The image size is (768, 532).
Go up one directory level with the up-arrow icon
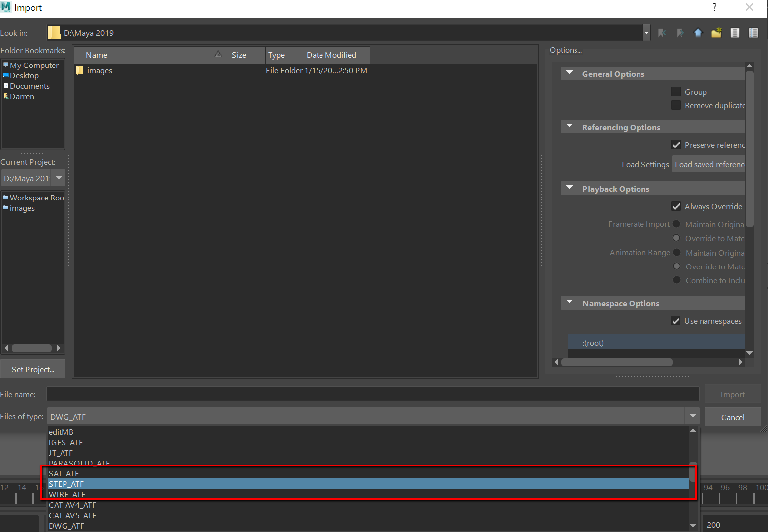tap(698, 32)
